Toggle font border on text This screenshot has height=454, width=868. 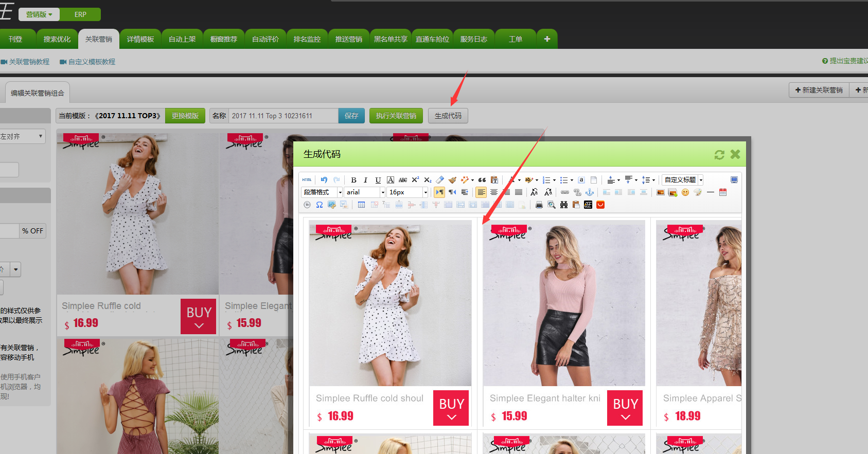point(391,180)
